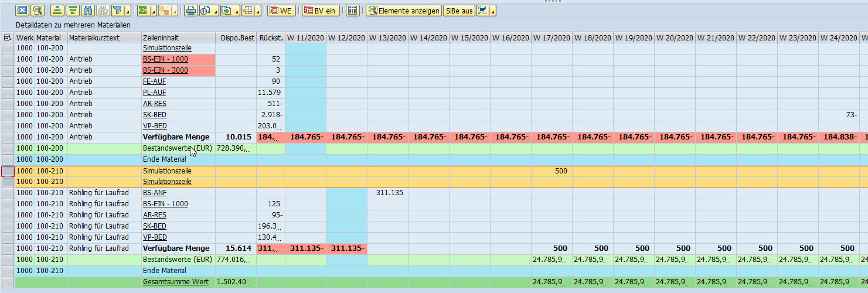The width and height of the screenshot is (868, 293).
Task: Toggle the WE button
Action: pyautogui.click(x=281, y=11)
